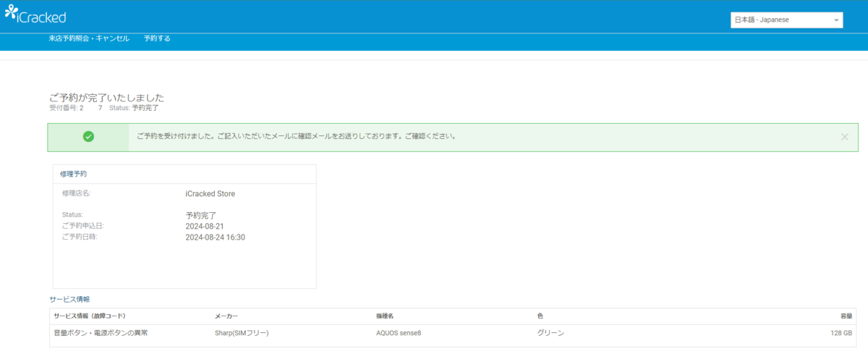Select 音量ボタン・電源ボタンの異常 cell
This screenshot has width=868, height=354.
click(101, 333)
